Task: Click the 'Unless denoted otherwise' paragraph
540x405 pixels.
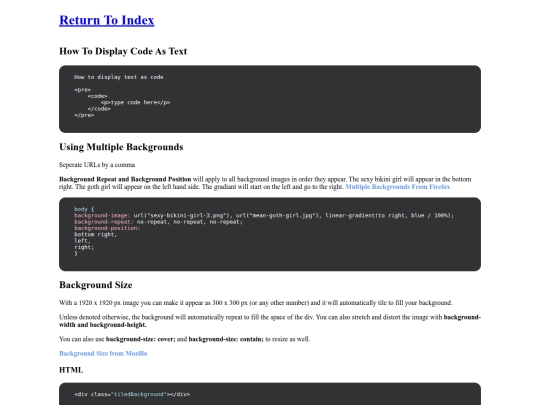Action: pyautogui.click(x=270, y=321)
